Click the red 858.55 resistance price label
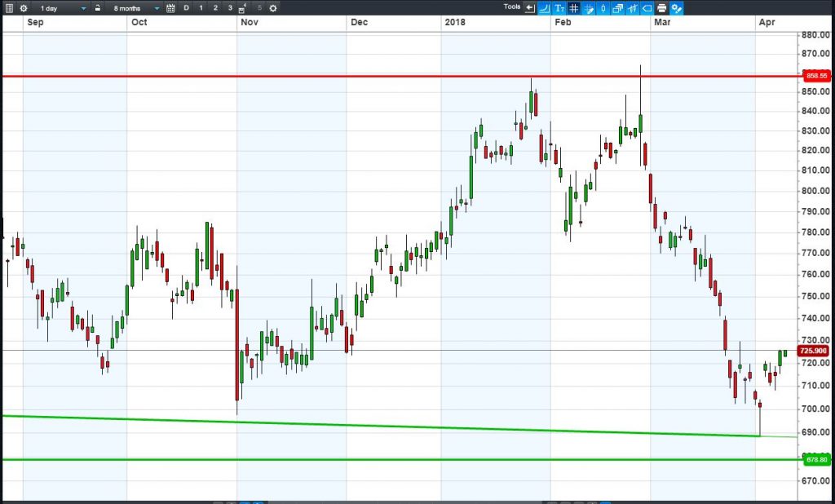Image resolution: width=835 pixels, height=504 pixels. (817, 76)
